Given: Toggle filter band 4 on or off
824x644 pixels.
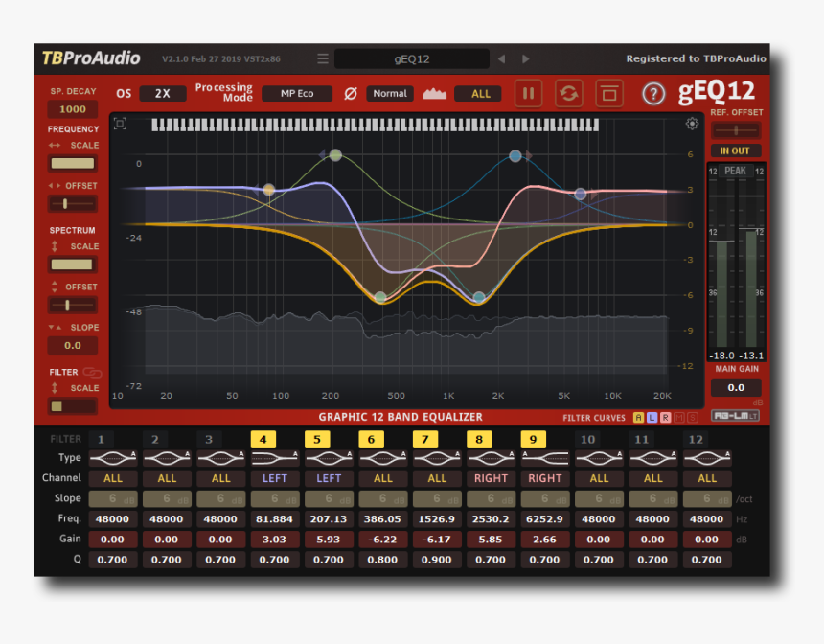Looking at the screenshot, I should pos(263,439).
